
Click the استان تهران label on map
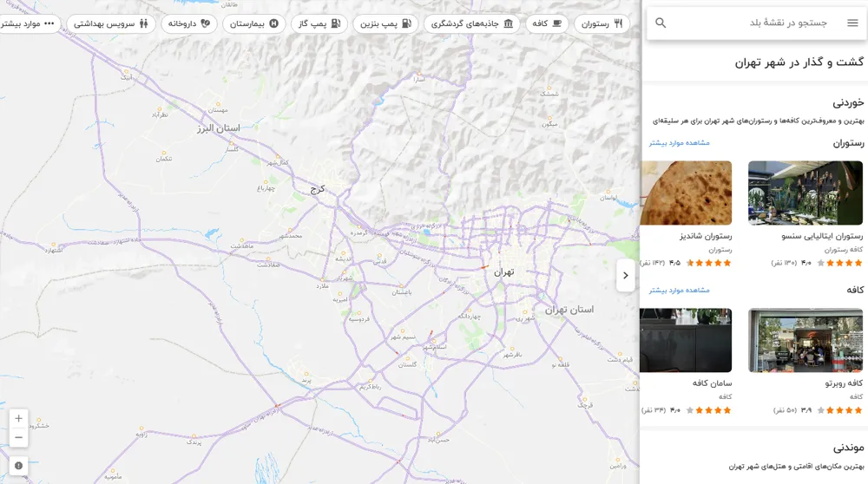pyautogui.click(x=569, y=310)
